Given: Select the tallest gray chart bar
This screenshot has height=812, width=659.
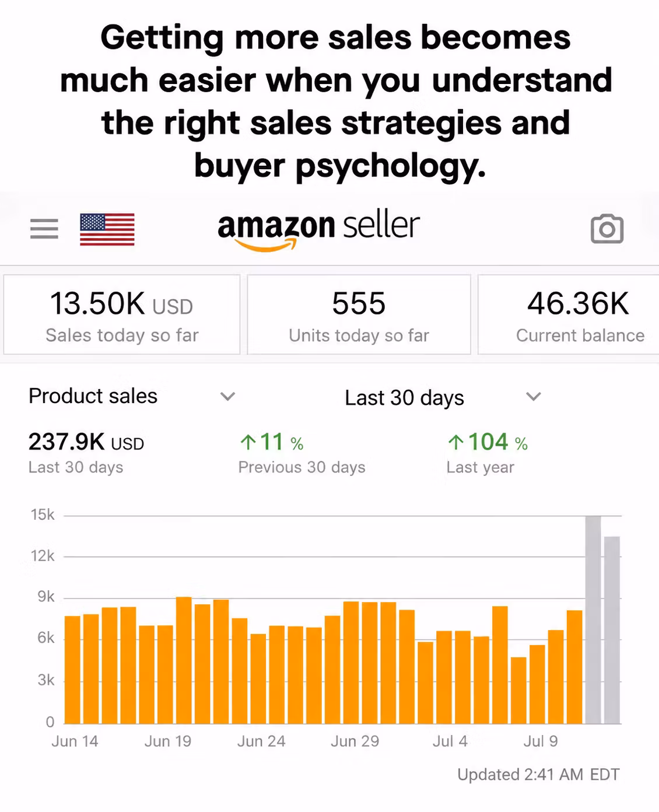Looking at the screenshot, I should click(x=593, y=619).
